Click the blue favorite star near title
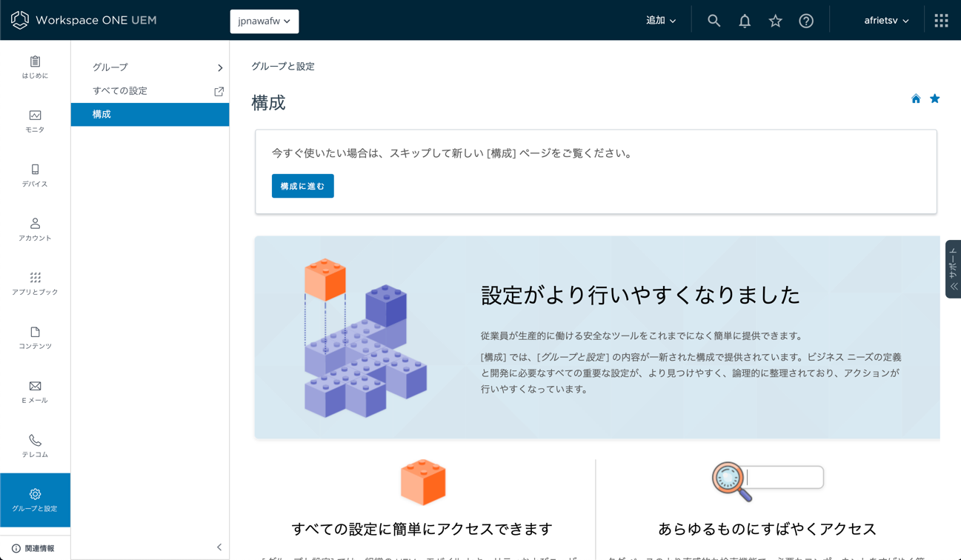Screen dimensions: 961x560 point(934,99)
